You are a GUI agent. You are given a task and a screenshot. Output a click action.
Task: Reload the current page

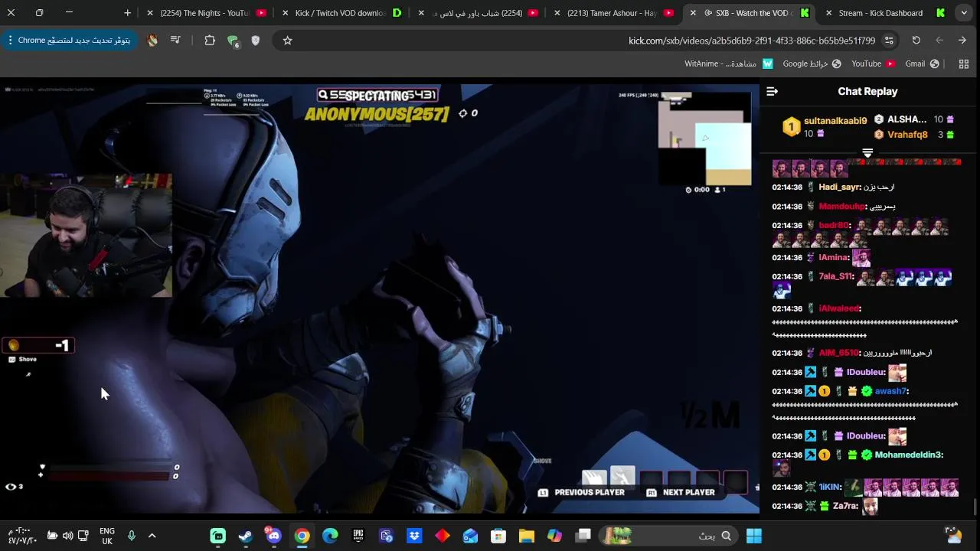click(916, 41)
